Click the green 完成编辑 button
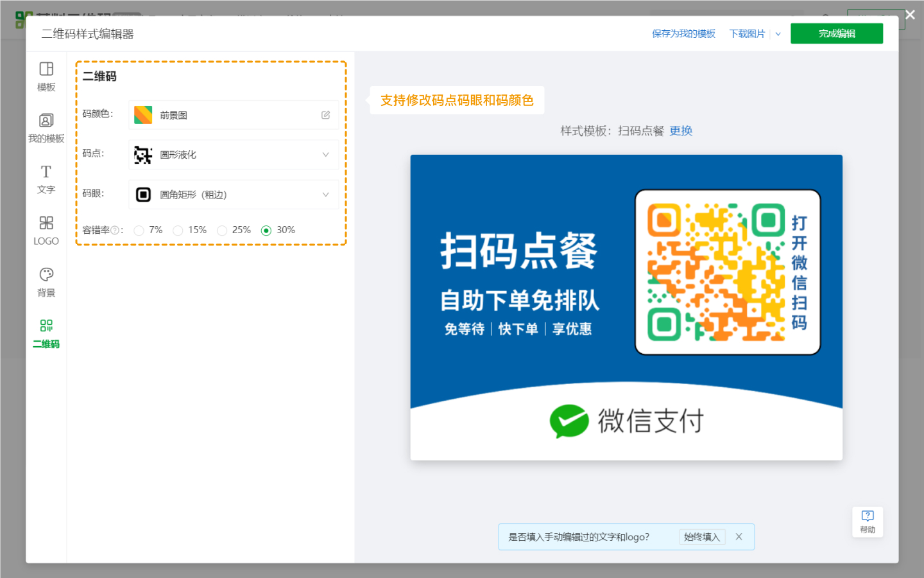The image size is (924, 578). coord(837,33)
